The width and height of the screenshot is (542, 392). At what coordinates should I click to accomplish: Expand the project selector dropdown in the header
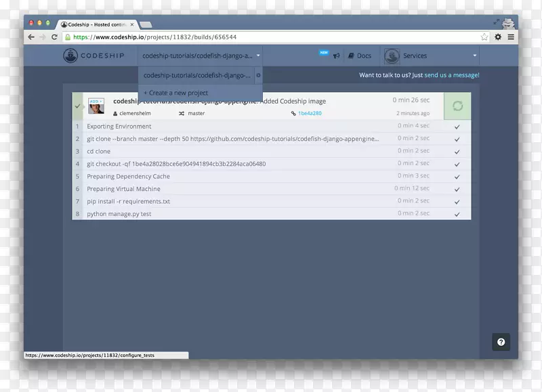200,56
